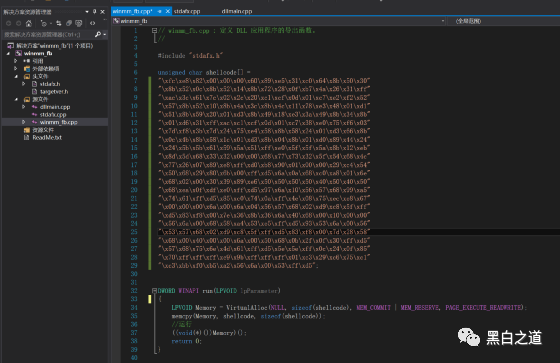
Task: Click the Home icon in Solution Explorer toolbar
Action: coord(29,23)
